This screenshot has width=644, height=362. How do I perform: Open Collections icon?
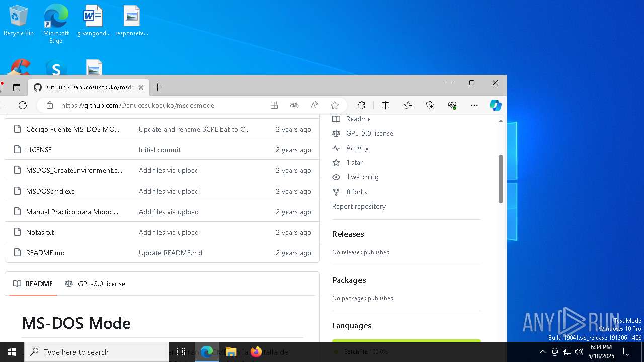point(430,105)
